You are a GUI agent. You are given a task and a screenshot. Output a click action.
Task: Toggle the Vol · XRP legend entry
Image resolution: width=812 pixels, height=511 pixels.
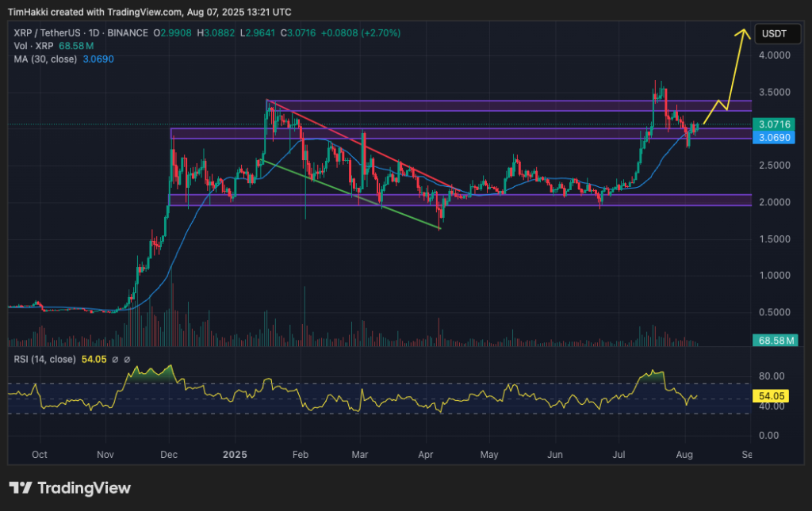coord(36,46)
